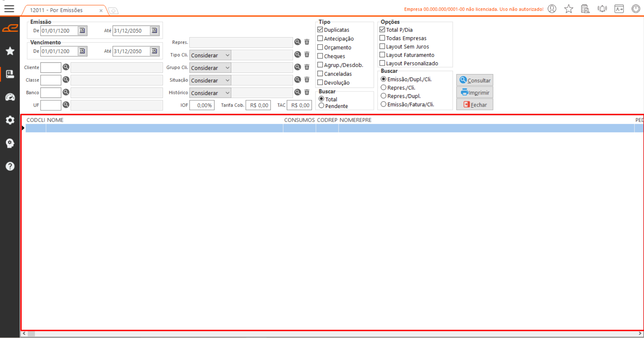This screenshot has width=644, height=338.
Task: Click the notifications bell icon in top bar
Action: pyautogui.click(x=602, y=9)
